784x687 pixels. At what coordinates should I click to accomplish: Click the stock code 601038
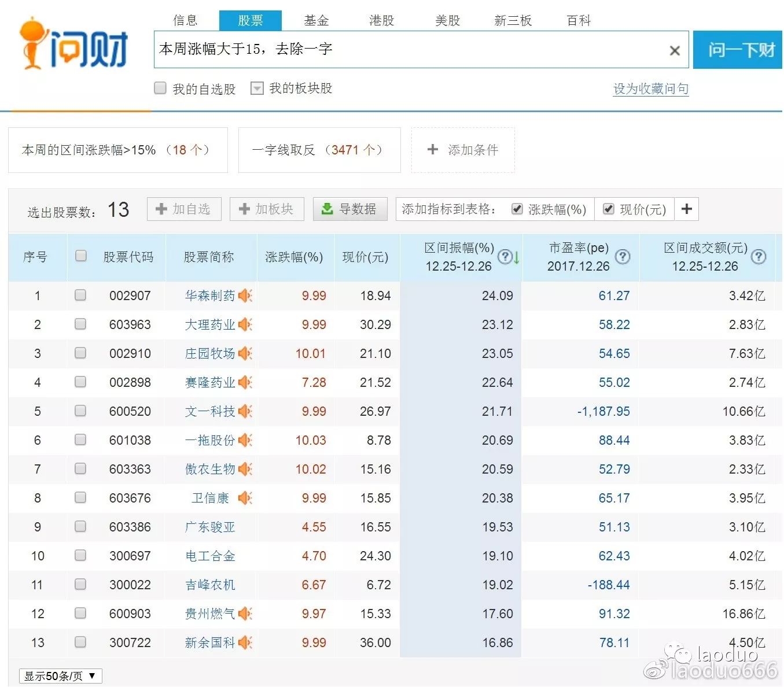coord(130,440)
